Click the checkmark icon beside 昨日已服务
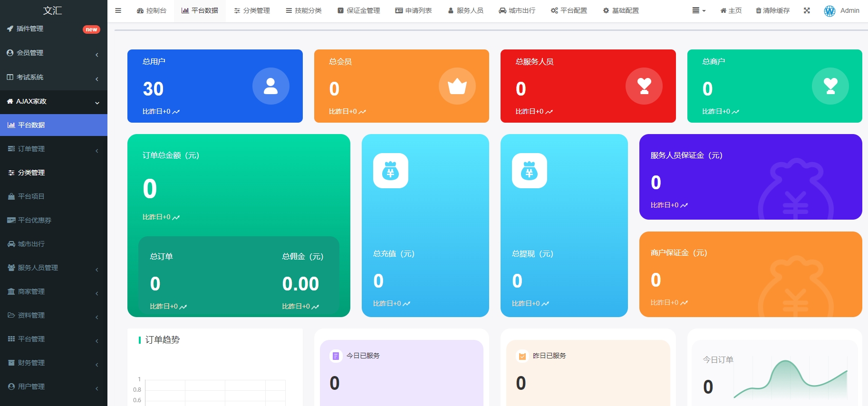 pyautogui.click(x=522, y=356)
